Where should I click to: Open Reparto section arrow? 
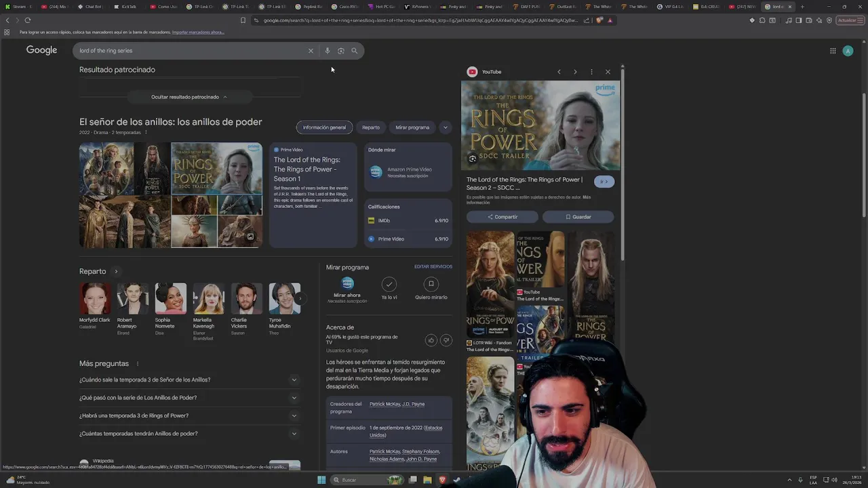pyautogui.click(x=116, y=272)
